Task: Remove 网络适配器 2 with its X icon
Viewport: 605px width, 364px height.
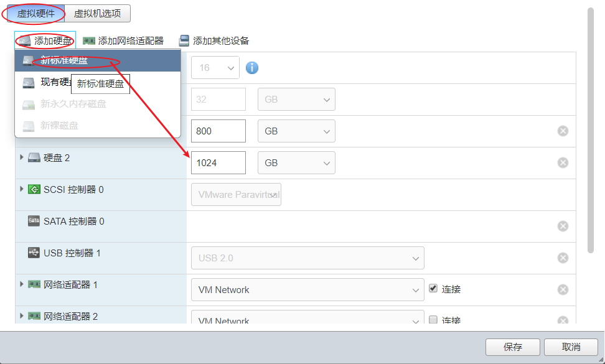Action: [x=563, y=320]
